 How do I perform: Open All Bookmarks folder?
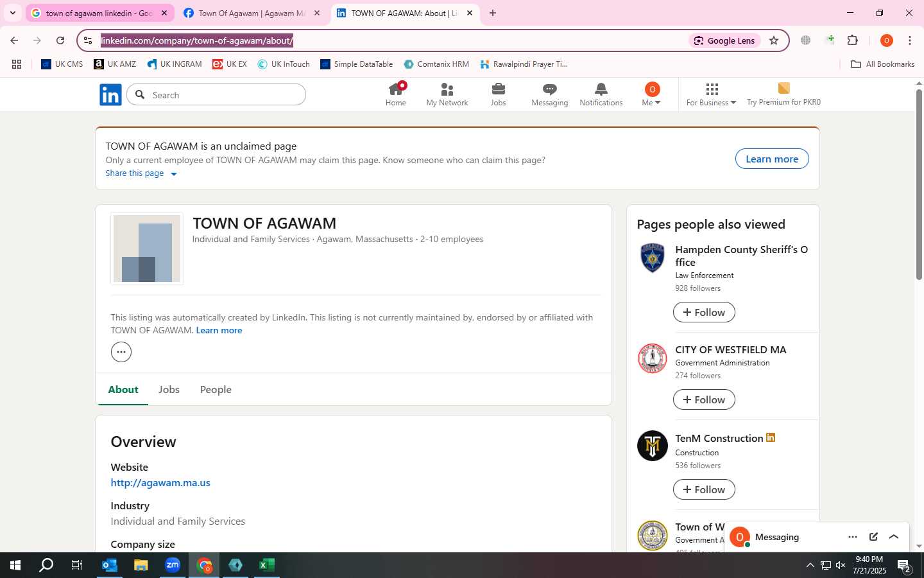pos(882,64)
